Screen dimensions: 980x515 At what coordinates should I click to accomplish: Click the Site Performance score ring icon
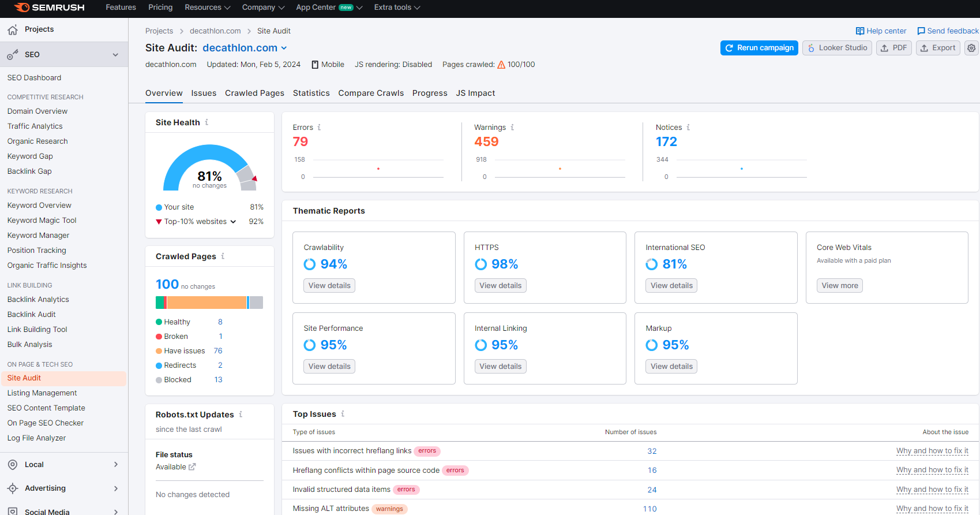(x=310, y=345)
